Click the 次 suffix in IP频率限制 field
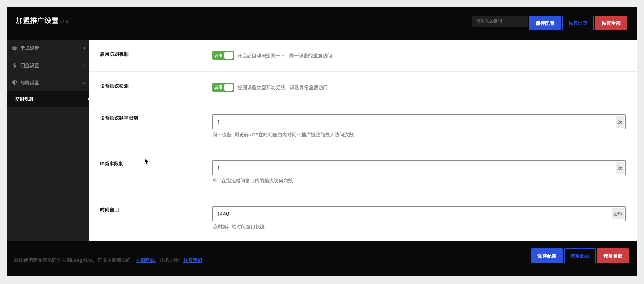644x284 pixels. (620, 168)
